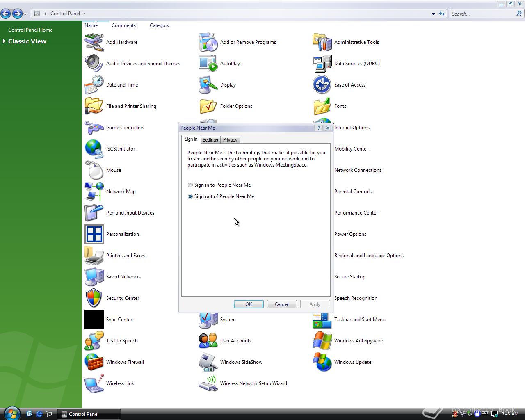Screen dimensions: 525x420
Task: Open Taskbar and Start Menu icon
Action: [322, 321]
